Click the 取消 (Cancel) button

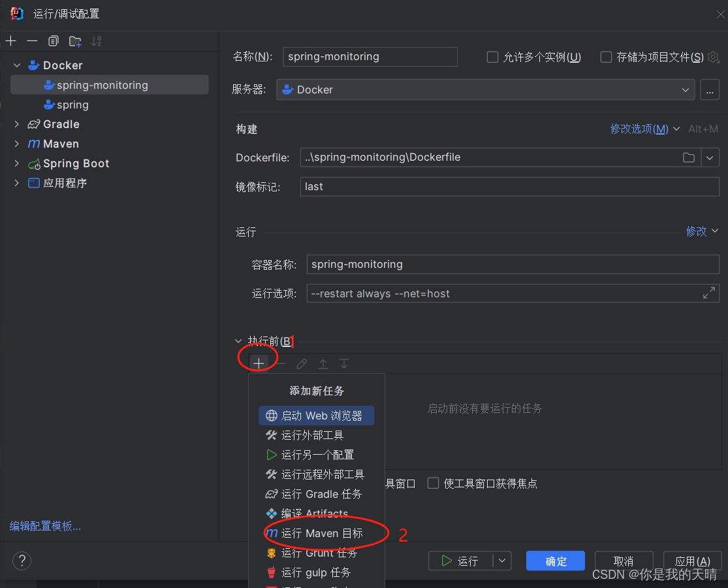624,561
